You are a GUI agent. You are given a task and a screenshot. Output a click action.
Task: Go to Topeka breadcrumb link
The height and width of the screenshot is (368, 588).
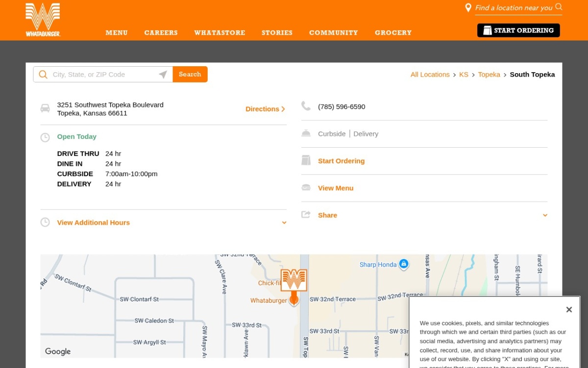point(489,75)
